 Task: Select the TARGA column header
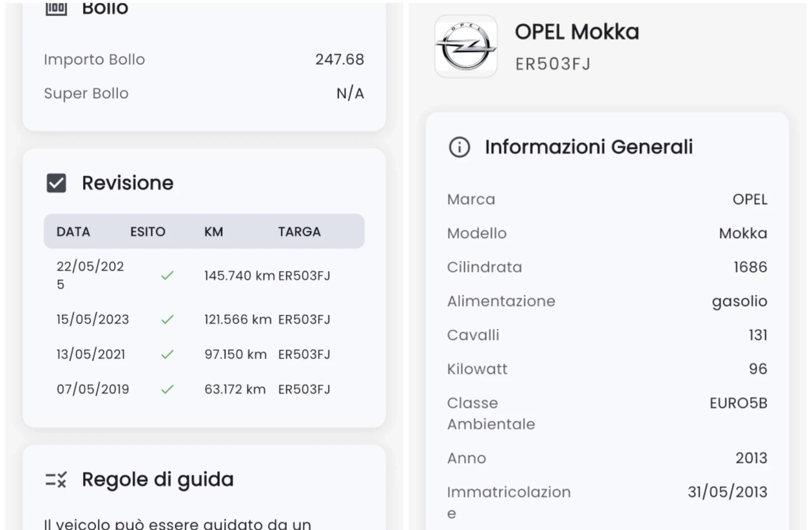[299, 232]
